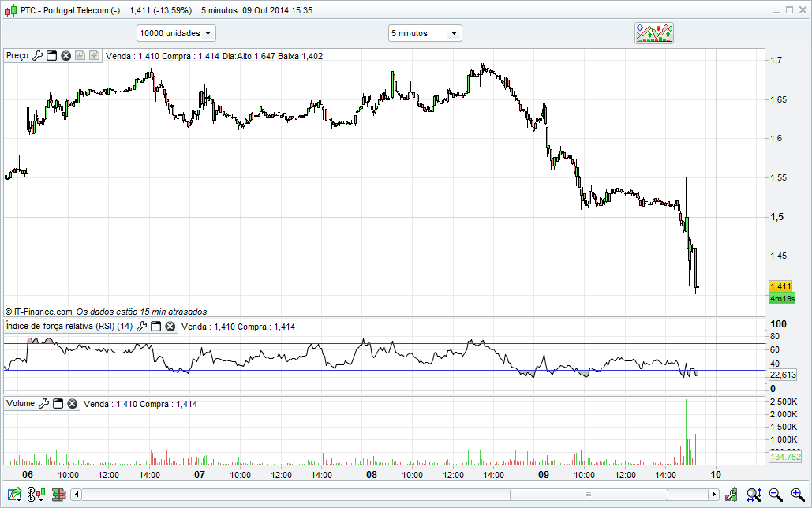Open the trading signals chart button
Image resolution: width=812 pixels, height=508 pixels.
coord(654,33)
